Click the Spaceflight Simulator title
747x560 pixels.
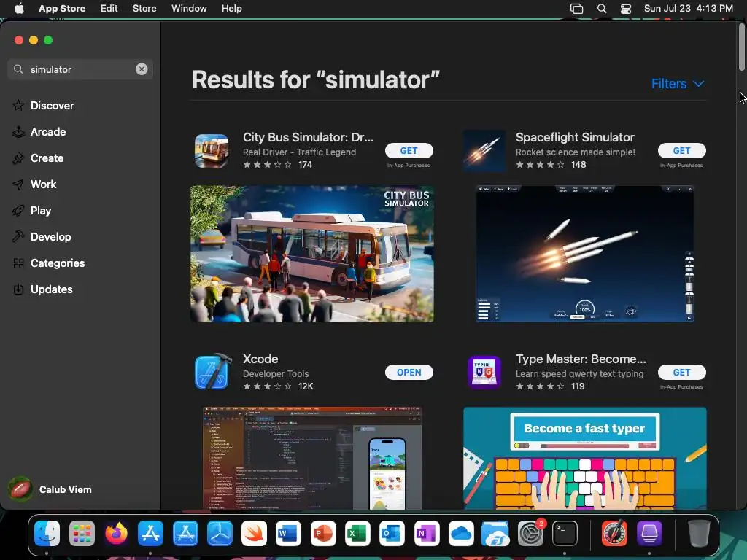click(575, 137)
